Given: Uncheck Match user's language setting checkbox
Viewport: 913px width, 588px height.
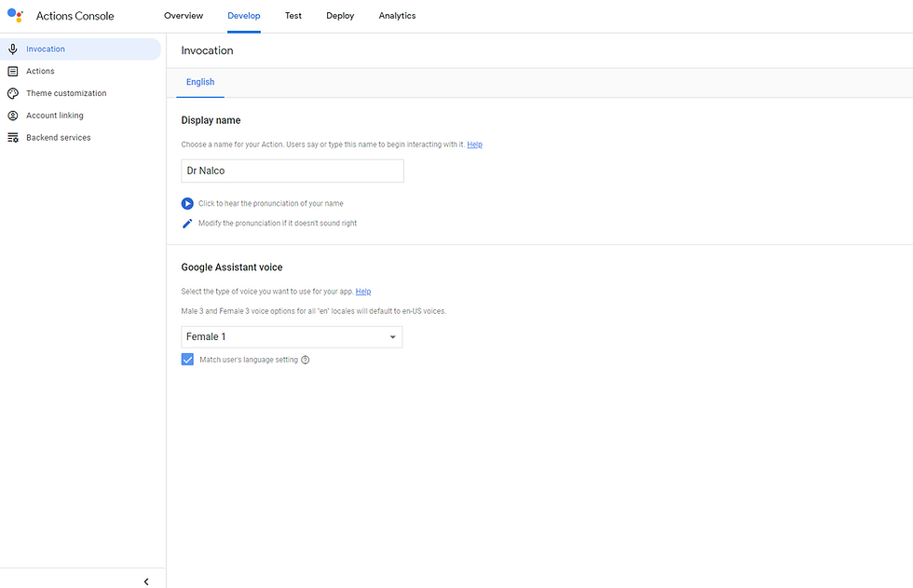Looking at the screenshot, I should click(187, 359).
